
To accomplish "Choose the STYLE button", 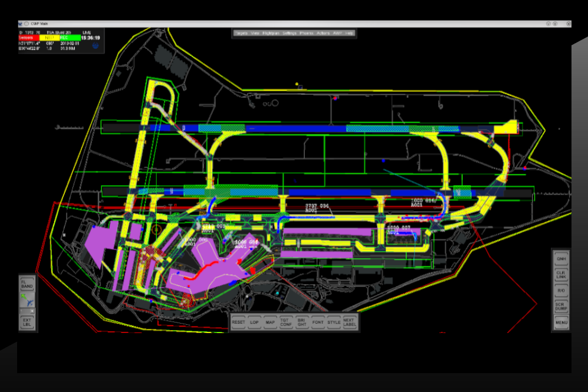I will pyautogui.click(x=334, y=322).
